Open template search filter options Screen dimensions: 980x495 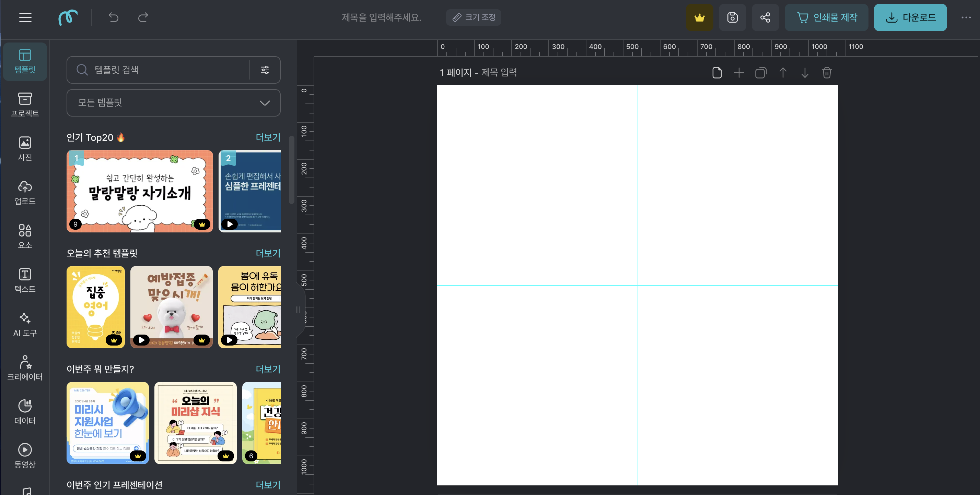[x=265, y=70]
